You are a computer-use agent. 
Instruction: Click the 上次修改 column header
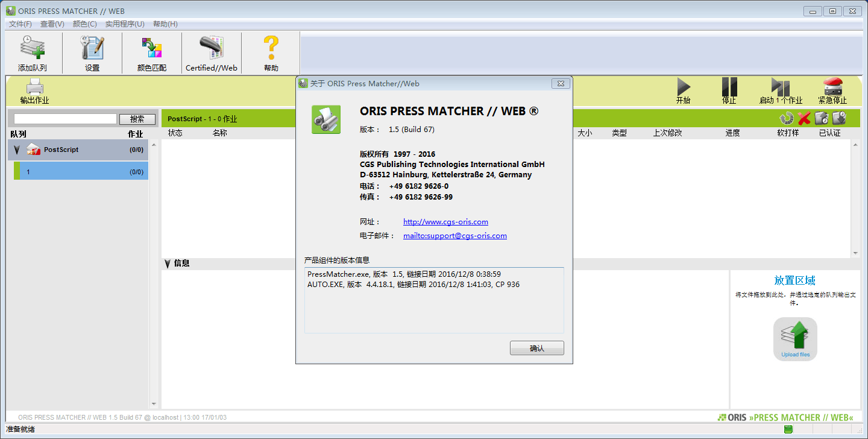(x=668, y=133)
